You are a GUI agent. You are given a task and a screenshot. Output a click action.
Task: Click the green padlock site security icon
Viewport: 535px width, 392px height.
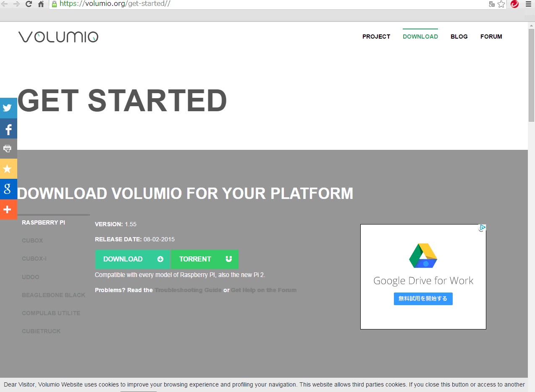coord(54,4)
